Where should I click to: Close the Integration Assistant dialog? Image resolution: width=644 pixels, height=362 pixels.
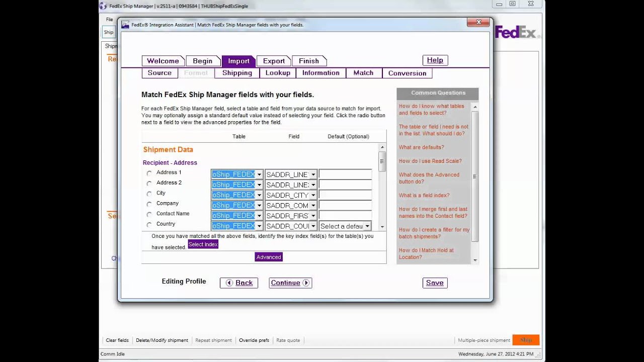478,22
